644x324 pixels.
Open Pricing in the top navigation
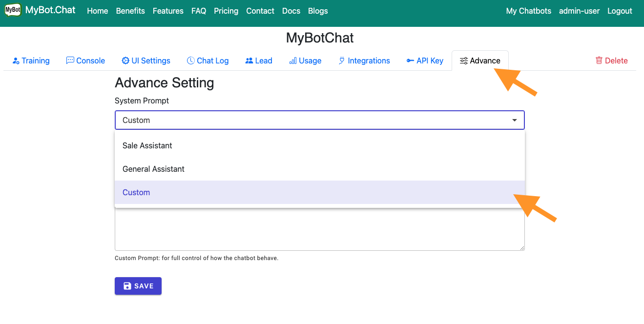pos(226,11)
